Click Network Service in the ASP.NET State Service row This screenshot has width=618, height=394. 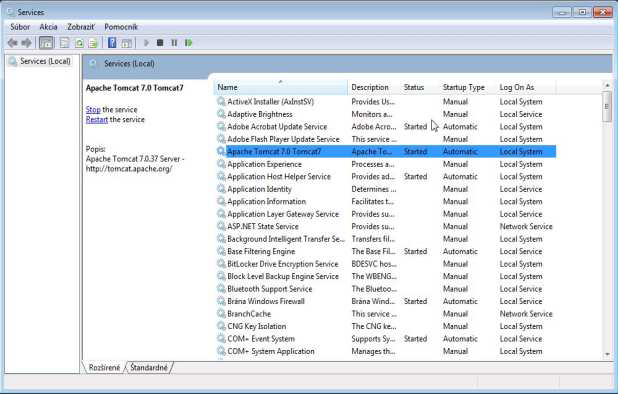coord(526,226)
